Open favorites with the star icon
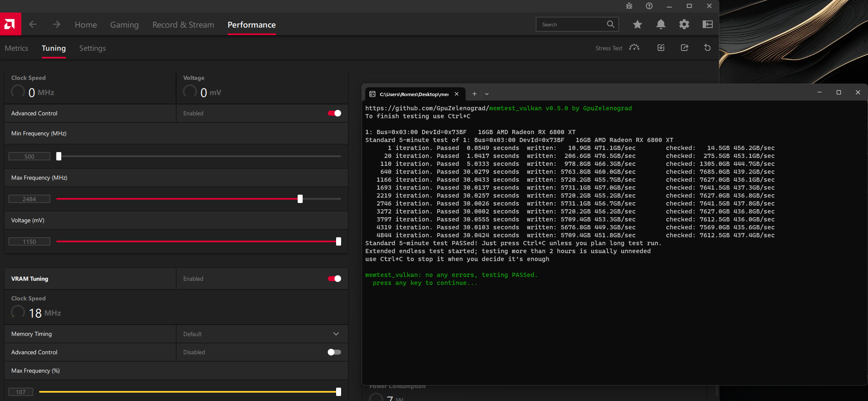This screenshot has height=401, width=868. coord(637,24)
